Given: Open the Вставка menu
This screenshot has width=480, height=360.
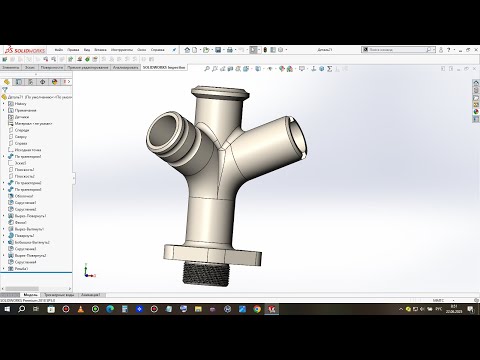Looking at the screenshot, I should point(100,50).
